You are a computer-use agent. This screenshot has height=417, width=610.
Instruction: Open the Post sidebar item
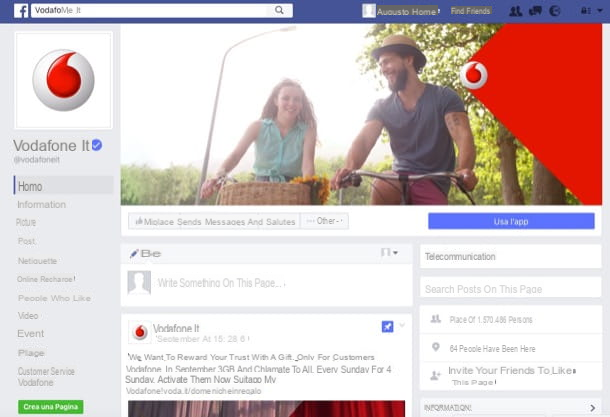(26, 242)
